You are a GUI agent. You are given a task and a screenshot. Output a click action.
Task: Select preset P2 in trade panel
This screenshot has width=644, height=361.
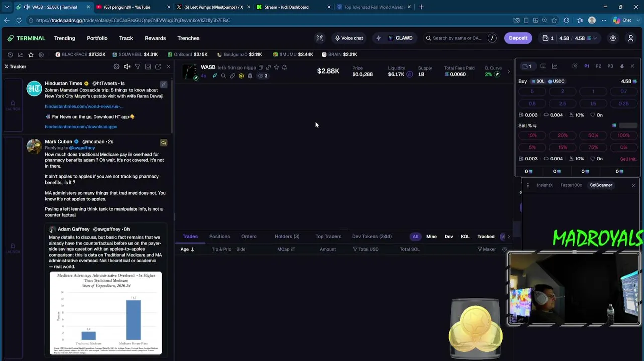click(598, 66)
